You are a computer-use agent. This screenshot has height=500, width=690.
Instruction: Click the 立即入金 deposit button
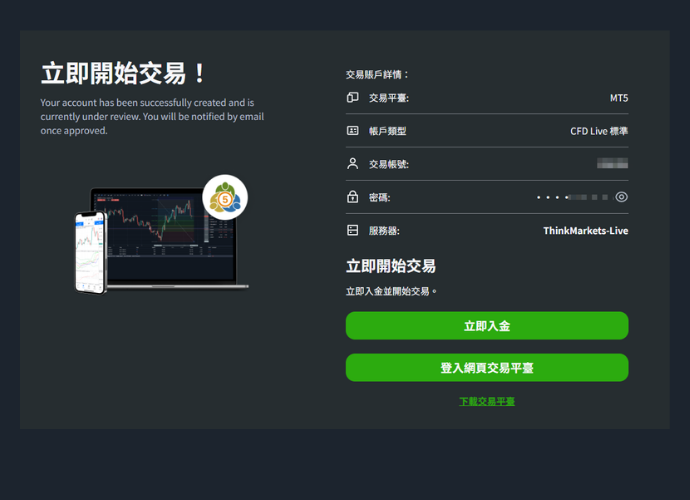tap(487, 326)
